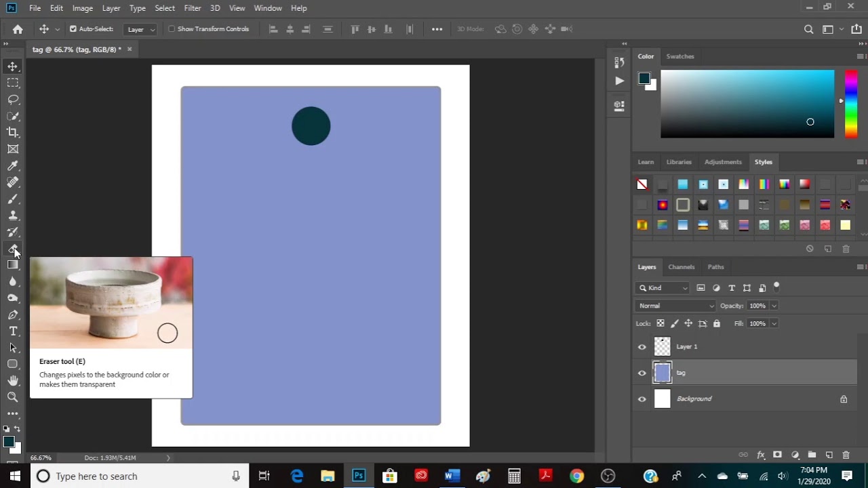Viewport: 868px width, 488px height.
Task: Hide the Background layer visibility eye
Action: 642,399
